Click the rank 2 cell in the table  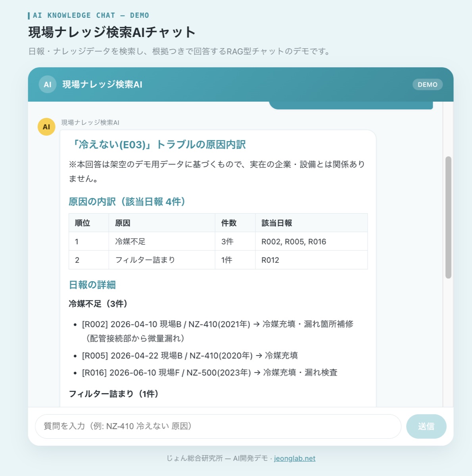click(x=89, y=260)
